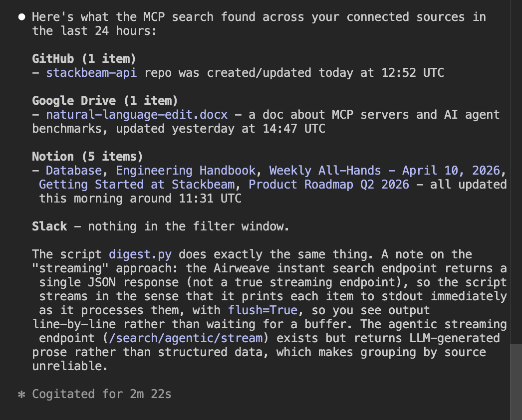Open Weekly All-Hands – April 10, 2026 link

384,171
